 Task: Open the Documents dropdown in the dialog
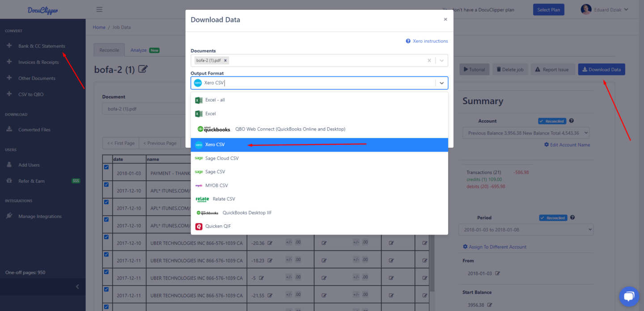[442, 60]
